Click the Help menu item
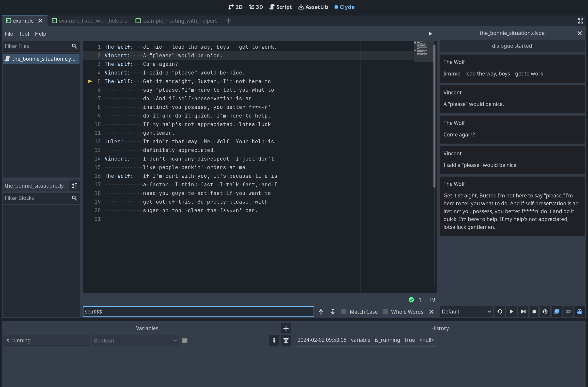This screenshot has height=387, width=588. click(40, 33)
